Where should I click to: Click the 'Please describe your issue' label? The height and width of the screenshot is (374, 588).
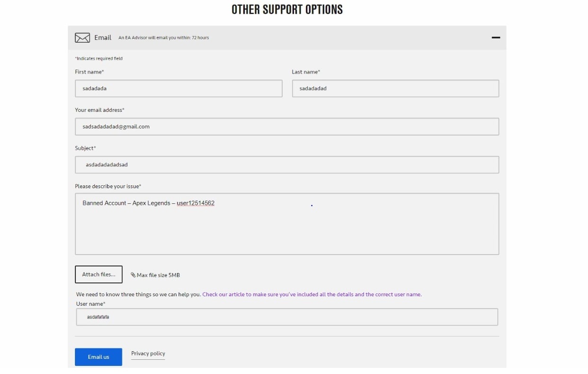click(x=108, y=186)
